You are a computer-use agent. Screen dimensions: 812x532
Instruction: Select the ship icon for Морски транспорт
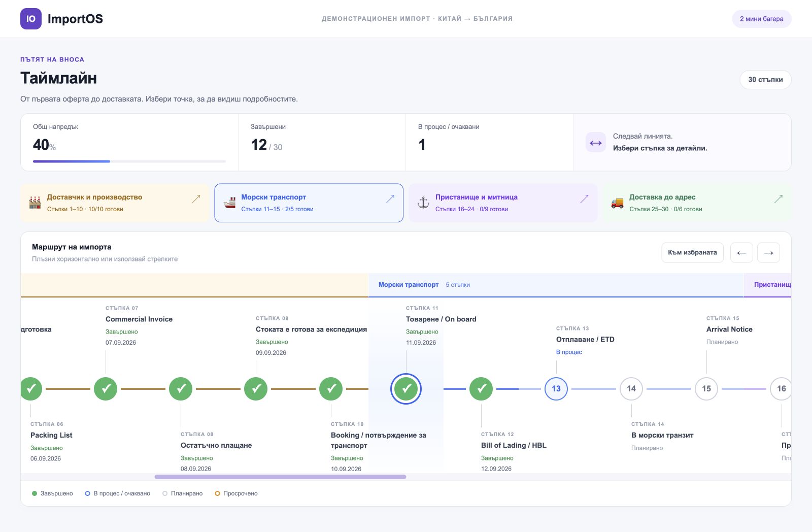(230, 203)
